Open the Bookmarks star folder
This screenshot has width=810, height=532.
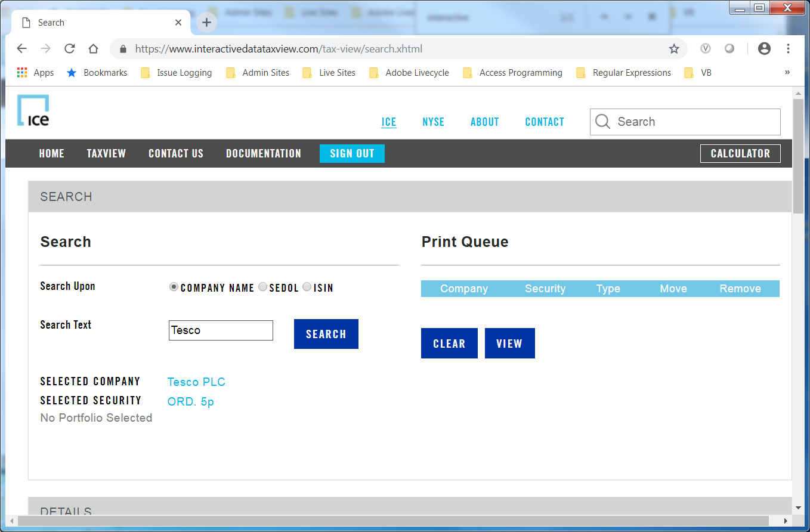(97, 73)
